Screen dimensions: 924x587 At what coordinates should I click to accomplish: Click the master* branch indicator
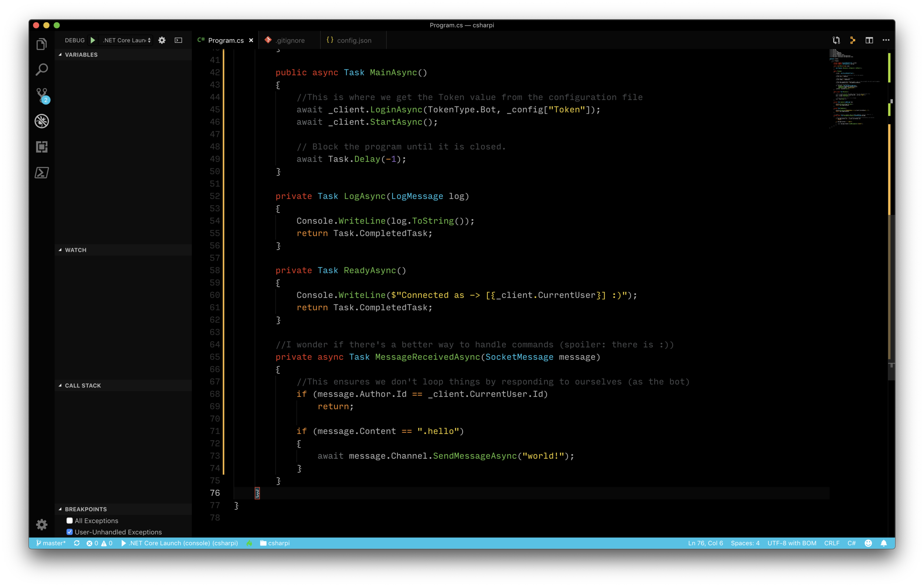51,543
